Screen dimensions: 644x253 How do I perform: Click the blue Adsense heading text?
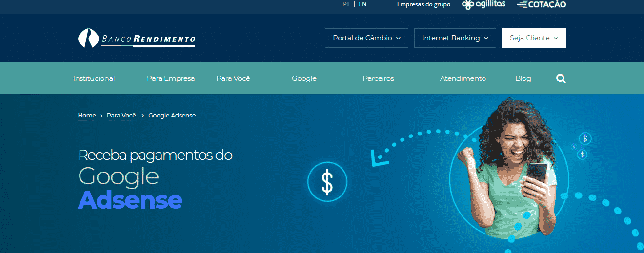130,200
